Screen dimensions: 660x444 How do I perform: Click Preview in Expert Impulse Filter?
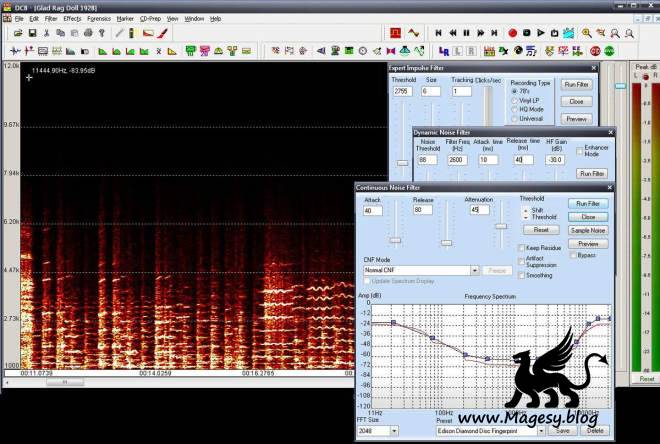(576, 119)
